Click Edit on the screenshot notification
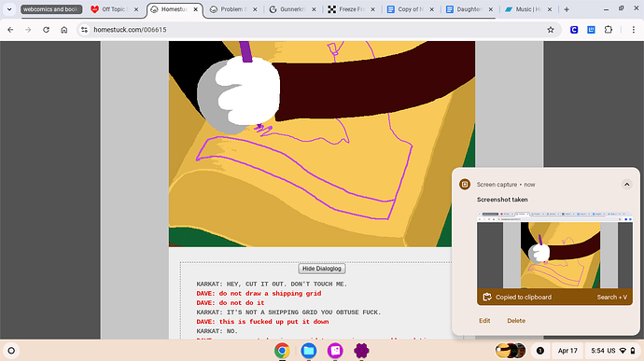This screenshot has width=644, height=361. [x=484, y=321]
